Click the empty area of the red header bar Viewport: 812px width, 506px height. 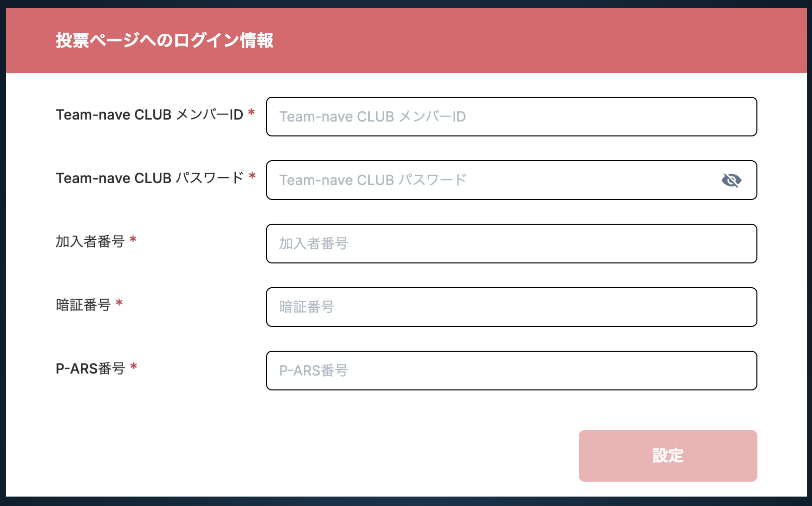pos(541,40)
